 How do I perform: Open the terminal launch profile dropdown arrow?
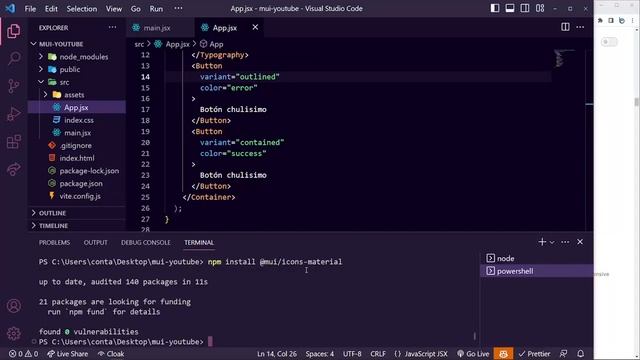(x=552, y=242)
